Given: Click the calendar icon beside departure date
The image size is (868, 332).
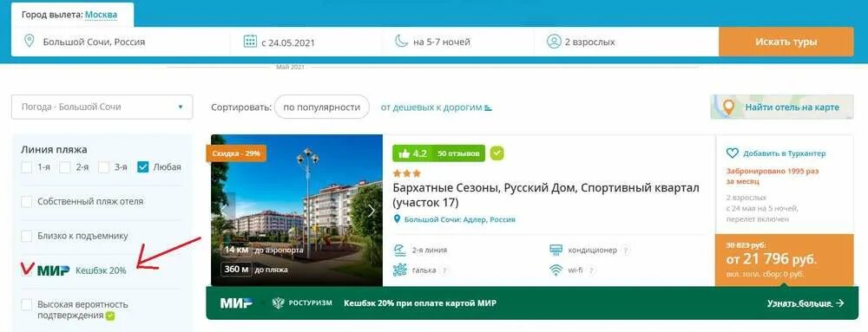Looking at the screenshot, I should pyautogui.click(x=250, y=42).
